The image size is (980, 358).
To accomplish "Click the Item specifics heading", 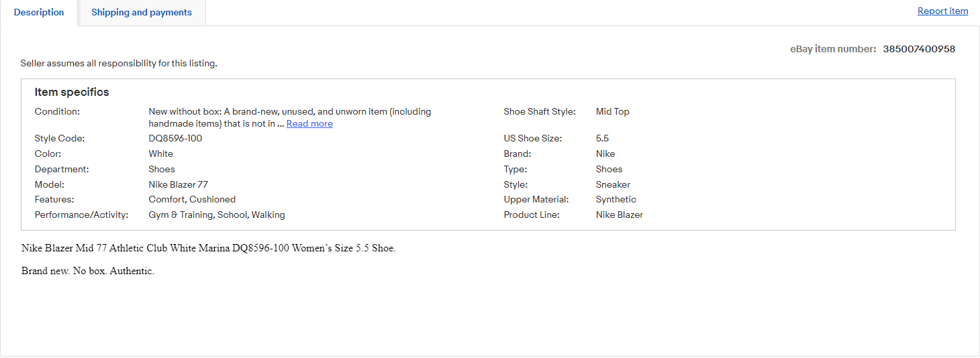I will (72, 93).
